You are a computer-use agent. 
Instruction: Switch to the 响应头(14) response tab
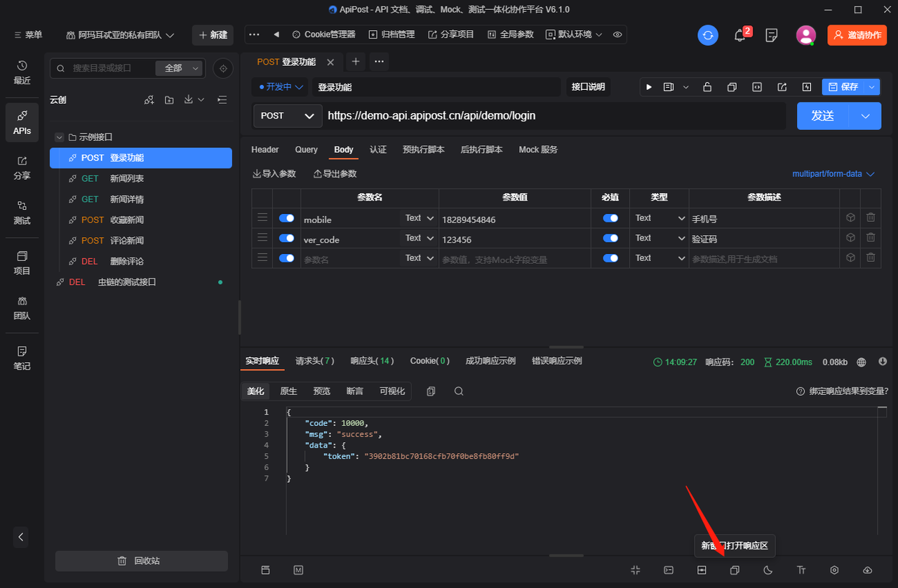pyautogui.click(x=372, y=361)
